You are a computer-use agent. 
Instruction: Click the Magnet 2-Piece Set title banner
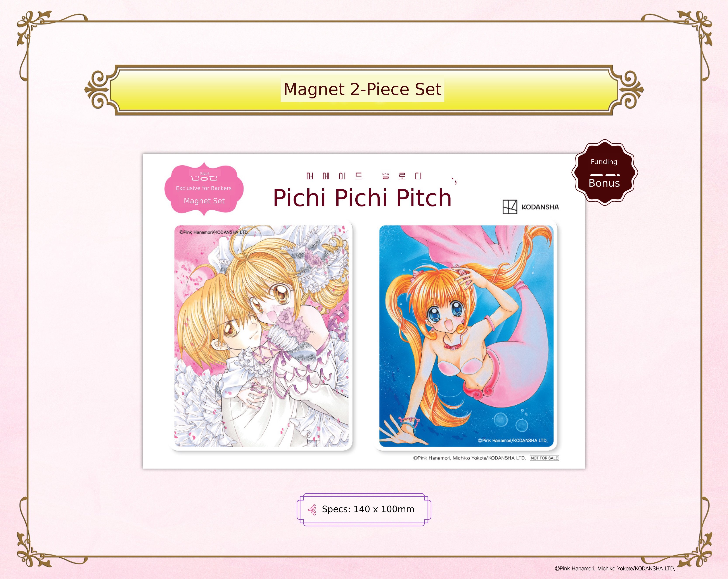pyautogui.click(x=364, y=90)
